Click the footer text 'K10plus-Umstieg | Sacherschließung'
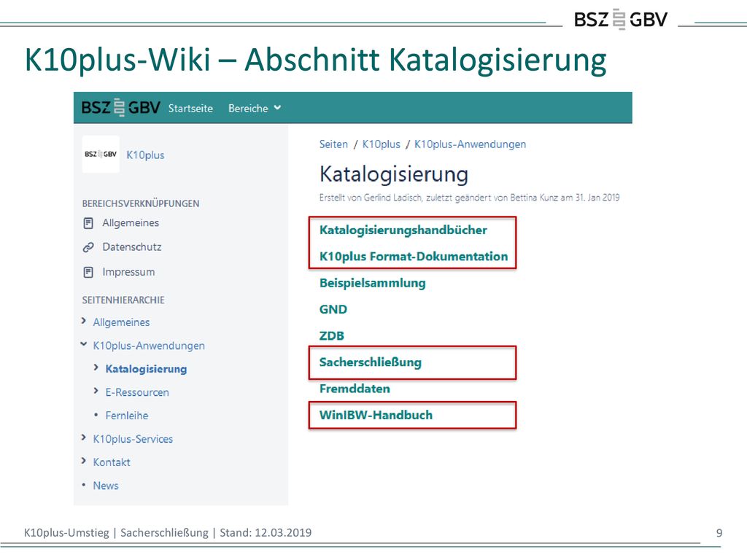The width and height of the screenshot is (747, 560). pyautogui.click(x=116, y=532)
